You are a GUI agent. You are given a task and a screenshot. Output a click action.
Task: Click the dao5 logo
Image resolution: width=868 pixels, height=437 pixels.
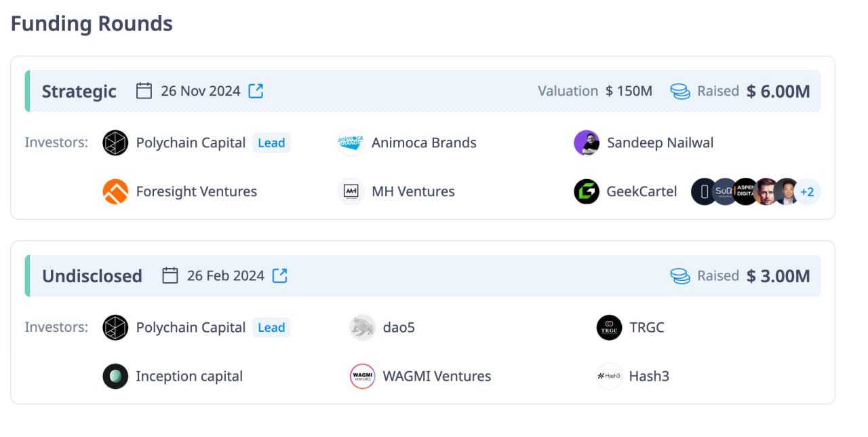pos(363,328)
